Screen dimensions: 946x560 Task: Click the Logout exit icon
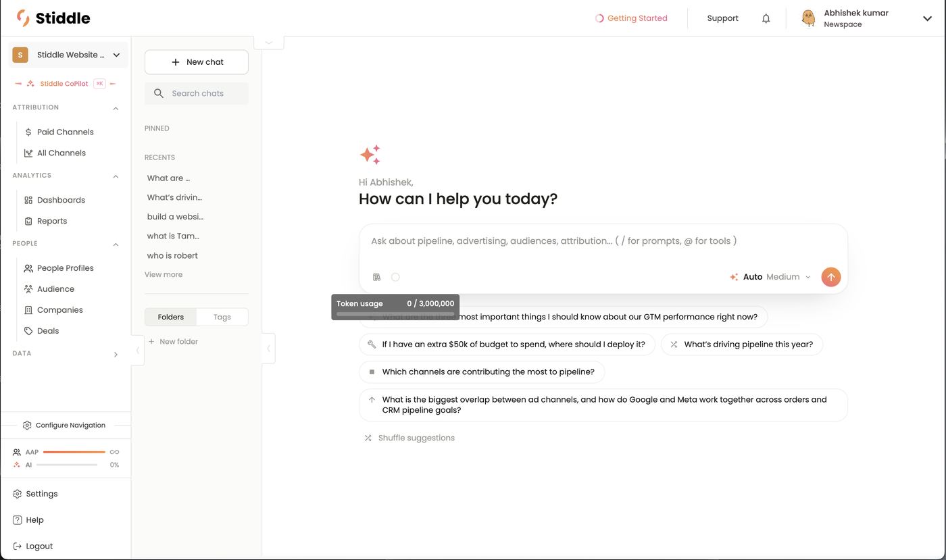point(18,546)
